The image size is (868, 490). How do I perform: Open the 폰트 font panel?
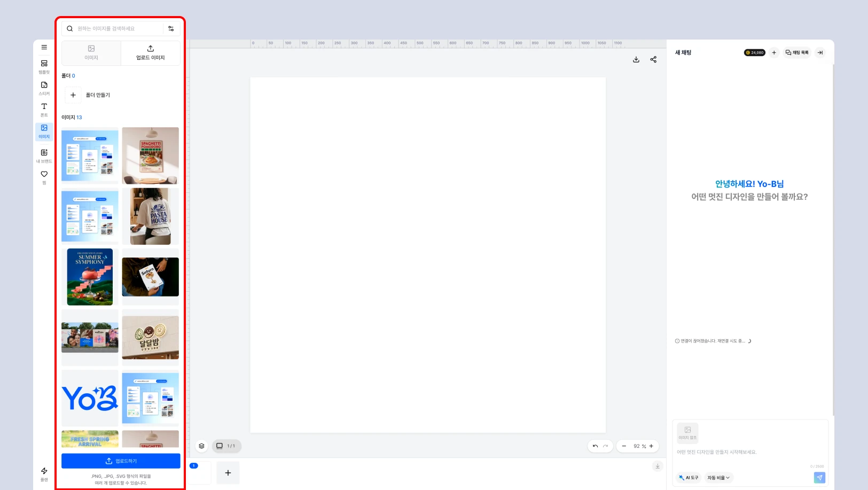[44, 110]
